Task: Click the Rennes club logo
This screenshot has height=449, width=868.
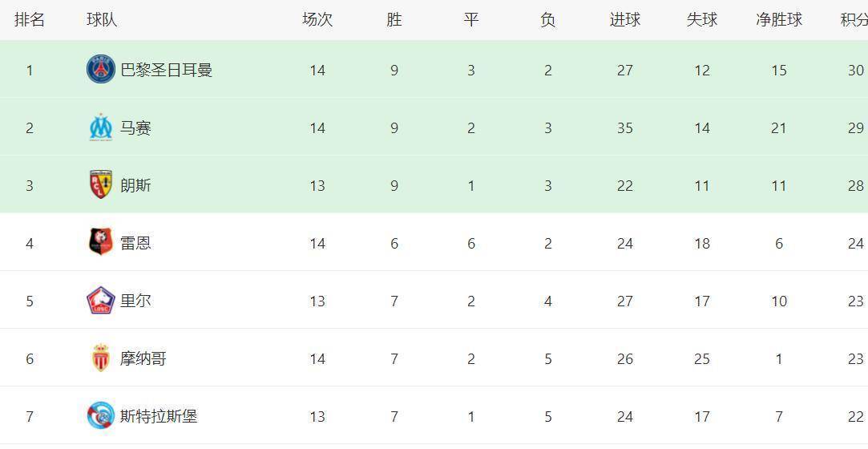Action: pos(101,243)
